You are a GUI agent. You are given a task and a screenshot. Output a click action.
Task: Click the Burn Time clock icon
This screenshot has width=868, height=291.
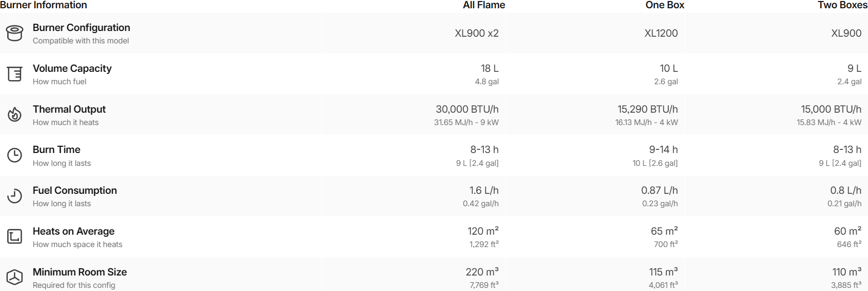14,155
